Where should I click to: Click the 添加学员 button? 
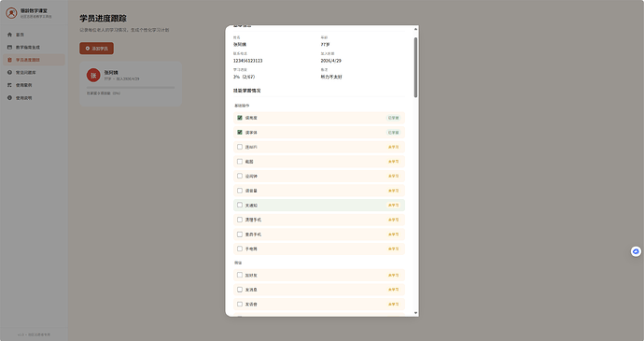coord(96,49)
